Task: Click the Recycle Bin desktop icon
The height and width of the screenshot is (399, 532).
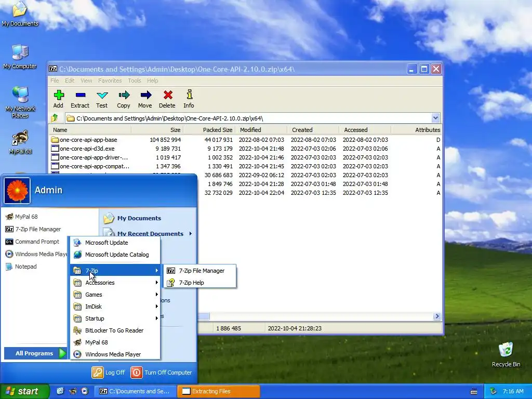Action: [x=506, y=354]
